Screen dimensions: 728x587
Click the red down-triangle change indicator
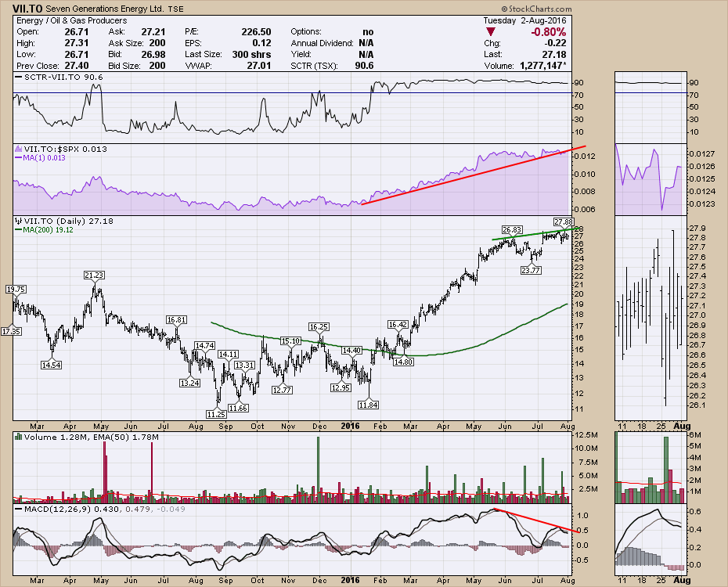tap(491, 32)
